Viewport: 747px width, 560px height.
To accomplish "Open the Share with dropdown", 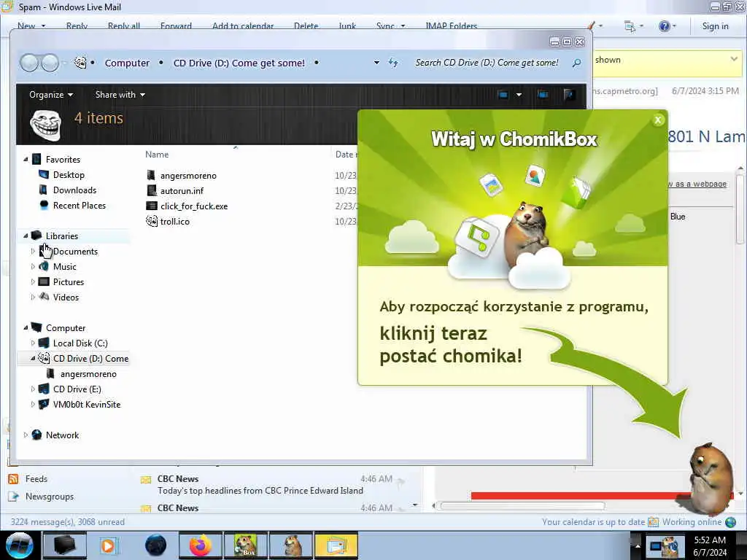I will pos(120,94).
